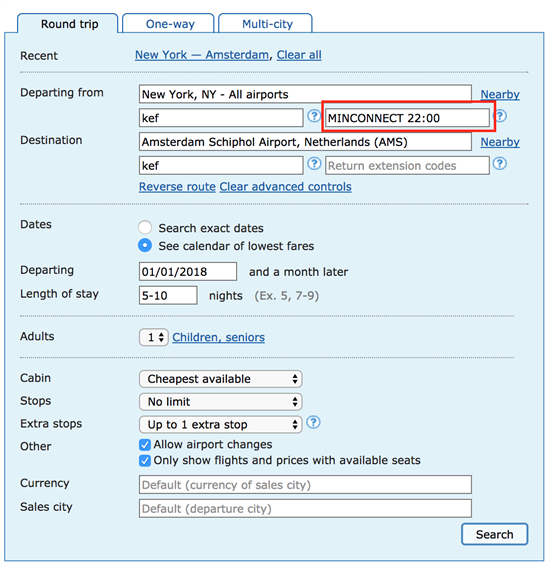Viewport: 550px width, 570px height.
Task: Switch to the One-way tab
Action: 169,24
